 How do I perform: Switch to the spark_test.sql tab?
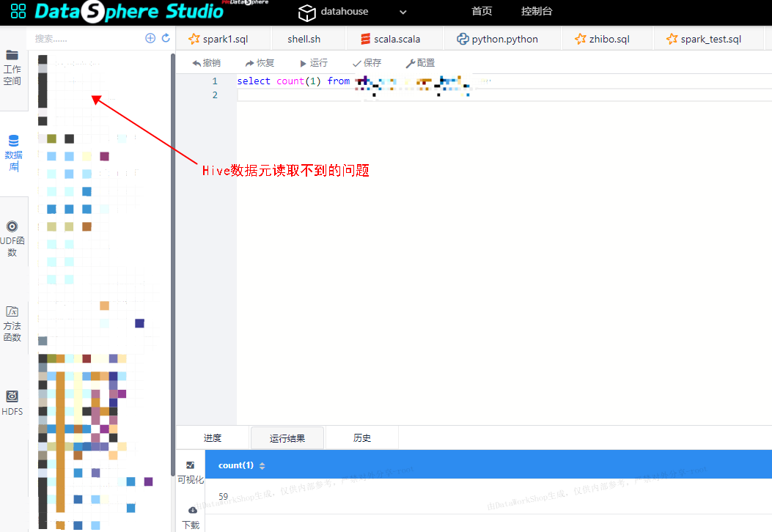point(709,39)
